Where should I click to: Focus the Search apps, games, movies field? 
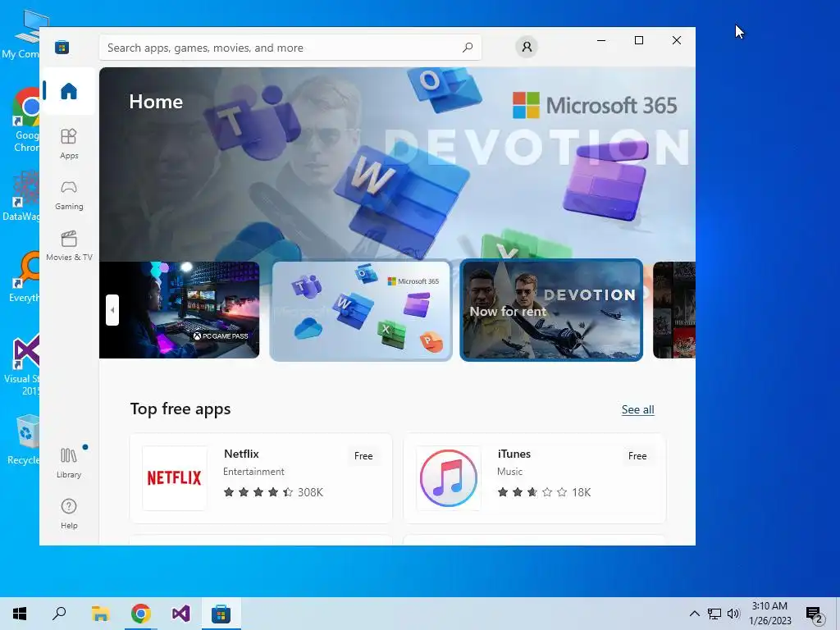290,48
